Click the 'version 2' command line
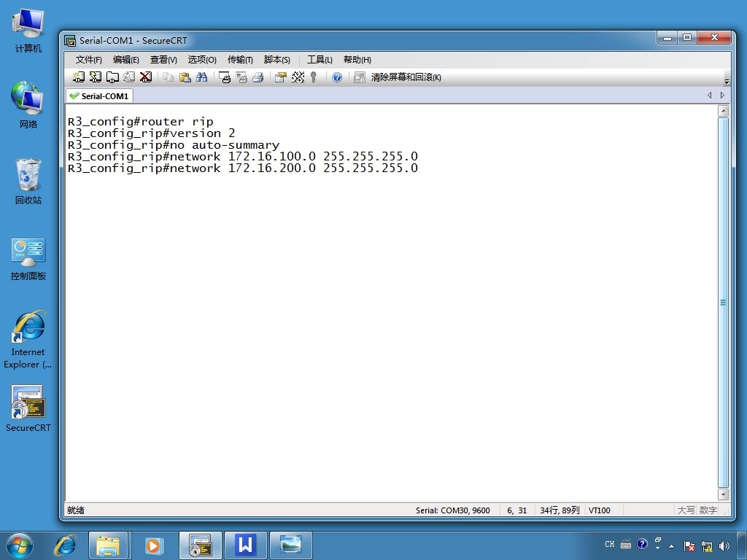This screenshot has width=747, height=560. point(152,133)
